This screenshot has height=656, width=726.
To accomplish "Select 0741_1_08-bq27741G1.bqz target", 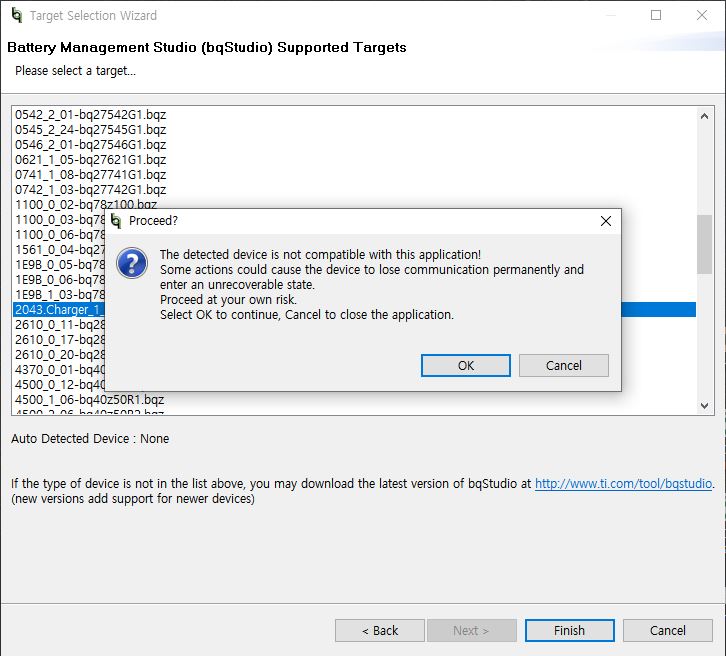I will pos(90,175).
